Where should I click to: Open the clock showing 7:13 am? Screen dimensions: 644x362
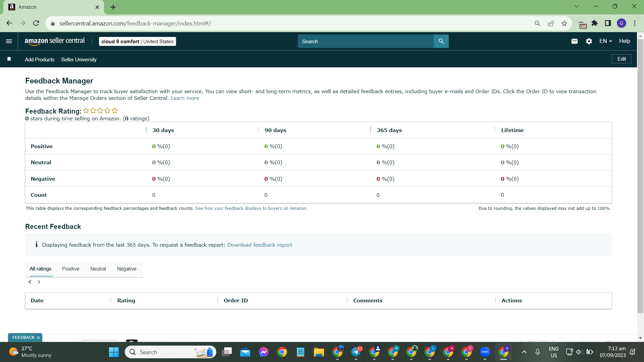coord(613,352)
